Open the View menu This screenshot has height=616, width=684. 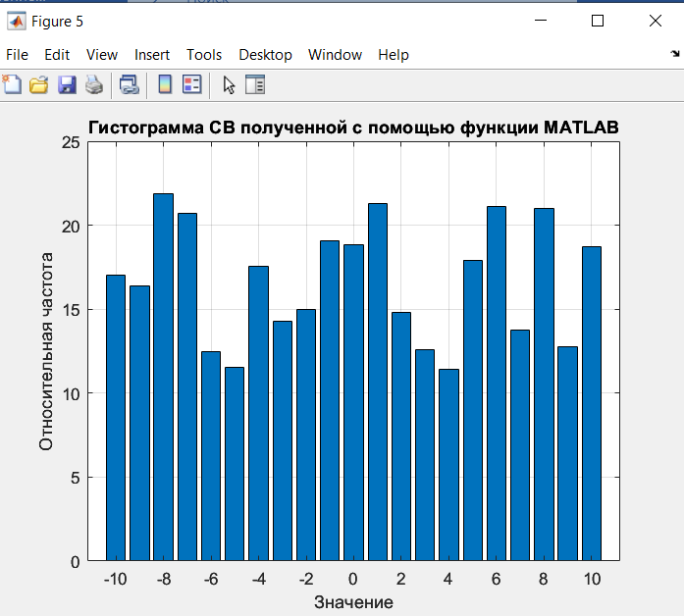click(102, 55)
